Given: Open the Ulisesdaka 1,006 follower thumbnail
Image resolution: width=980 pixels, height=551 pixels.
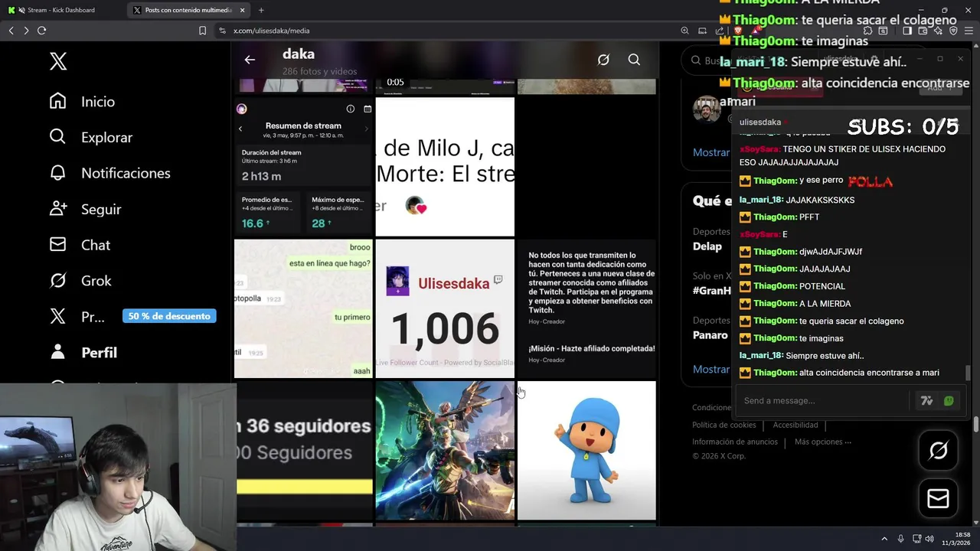Looking at the screenshot, I should tap(445, 308).
